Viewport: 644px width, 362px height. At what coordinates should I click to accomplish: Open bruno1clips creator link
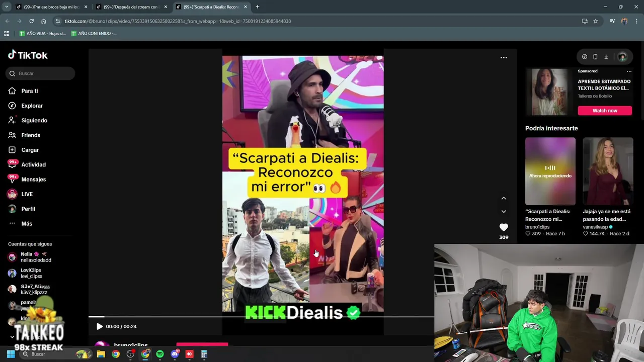(x=537, y=227)
